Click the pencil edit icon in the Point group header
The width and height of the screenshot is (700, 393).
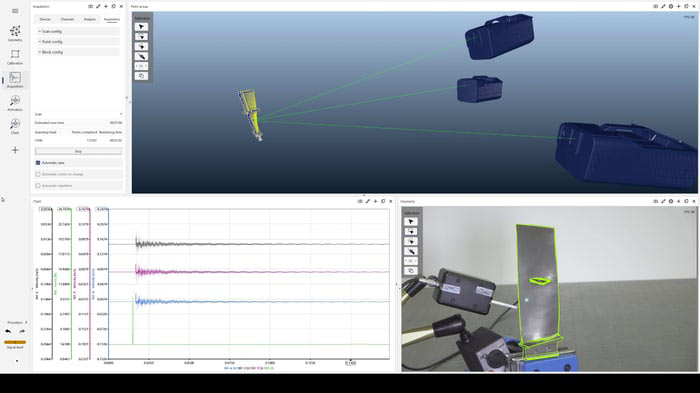point(663,7)
